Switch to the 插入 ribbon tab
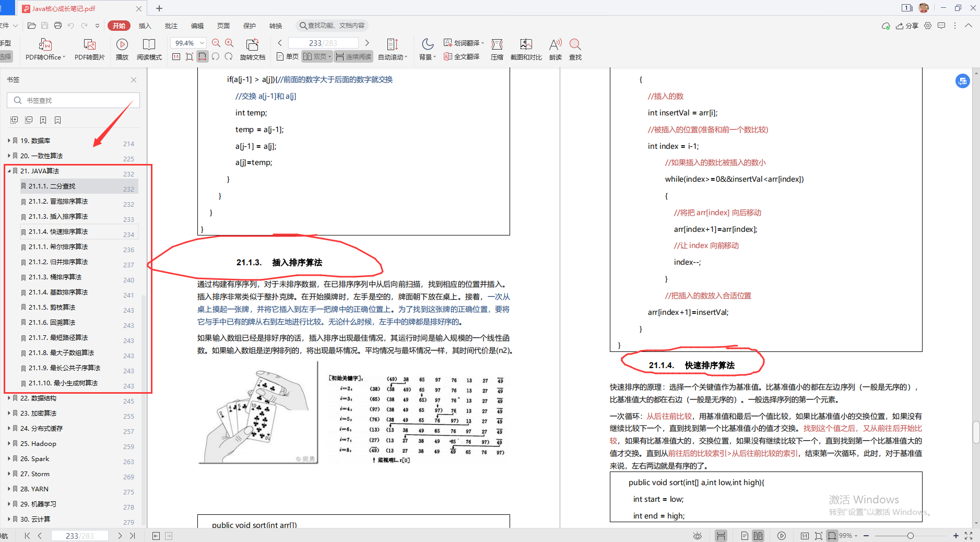Image resolution: width=980 pixels, height=542 pixels. click(x=145, y=26)
